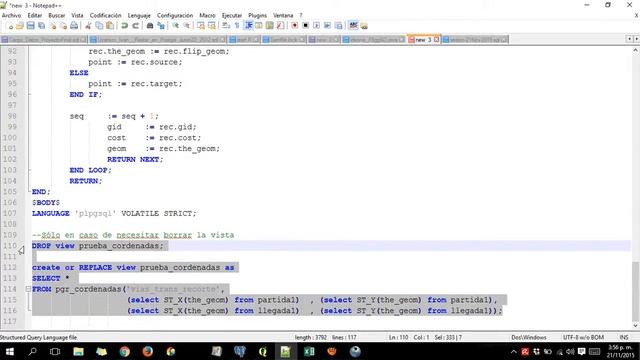This screenshot has height=360, width=640.
Task: Collapse the fold marker at line 114
Action: [28, 289]
